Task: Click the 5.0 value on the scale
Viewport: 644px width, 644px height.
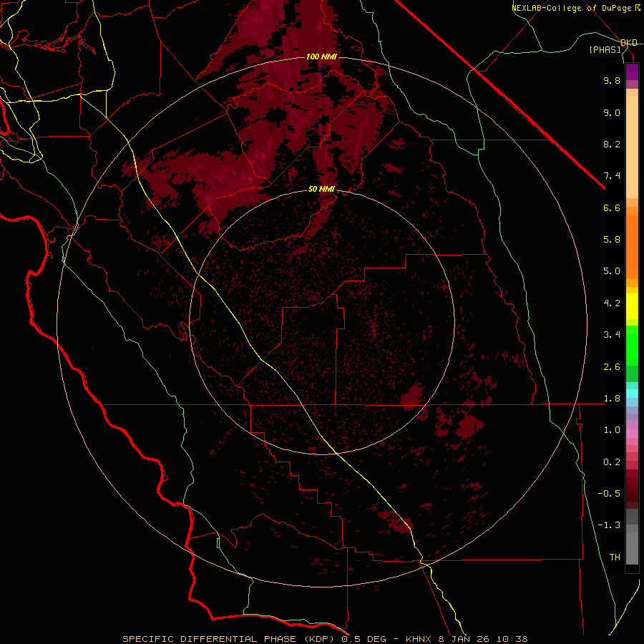Action: pyautogui.click(x=612, y=271)
